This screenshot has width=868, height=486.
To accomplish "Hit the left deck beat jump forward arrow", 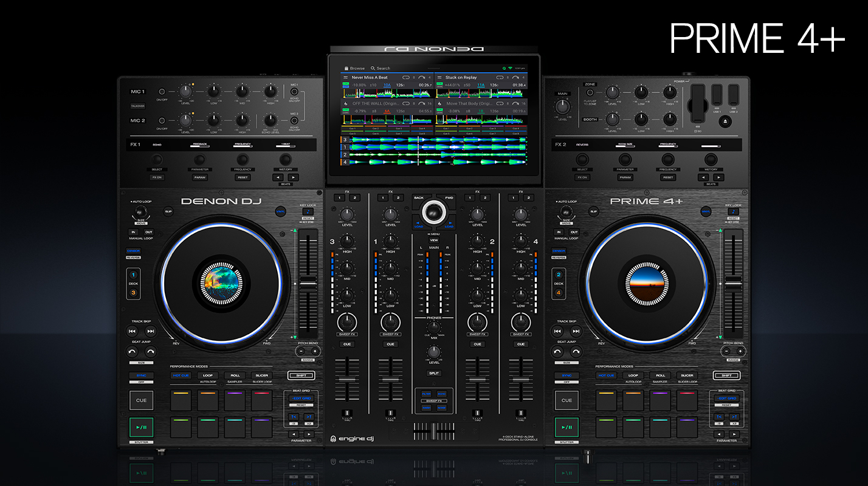I will point(151,352).
